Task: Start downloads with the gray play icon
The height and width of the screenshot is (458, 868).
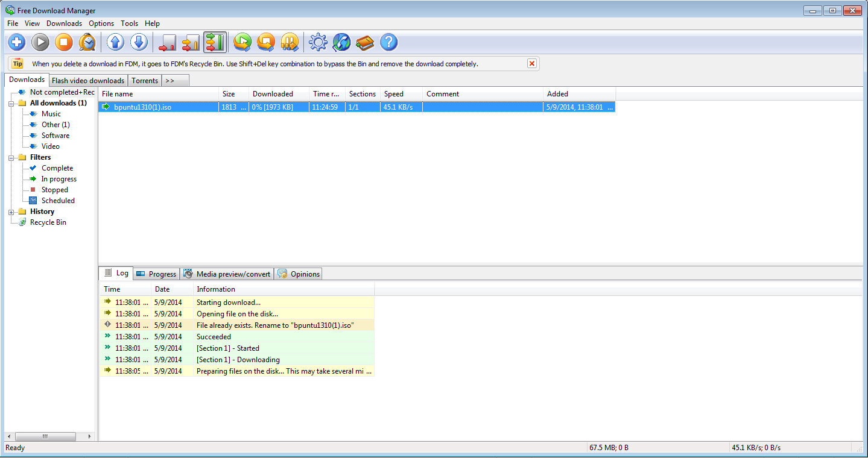Action: coord(40,42)
